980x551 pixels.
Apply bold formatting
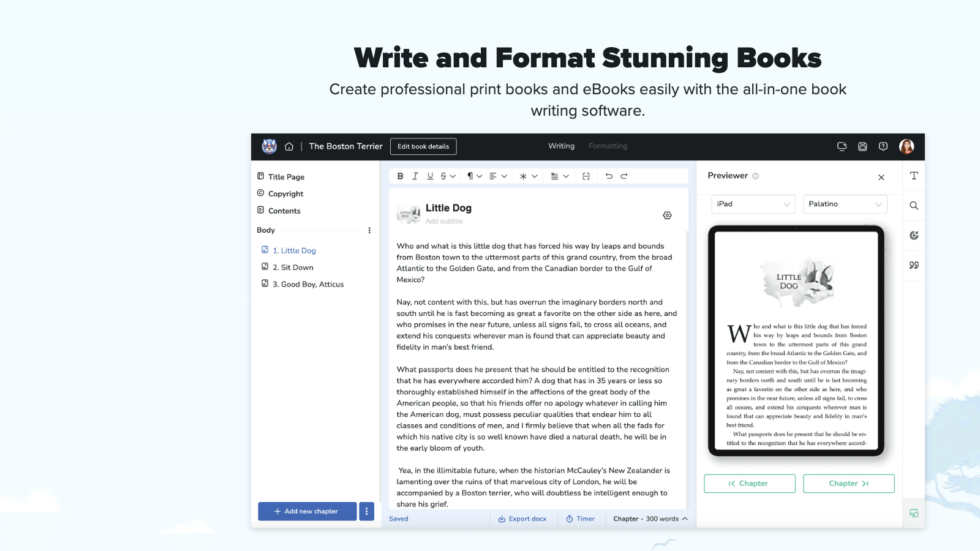[400, 176]
